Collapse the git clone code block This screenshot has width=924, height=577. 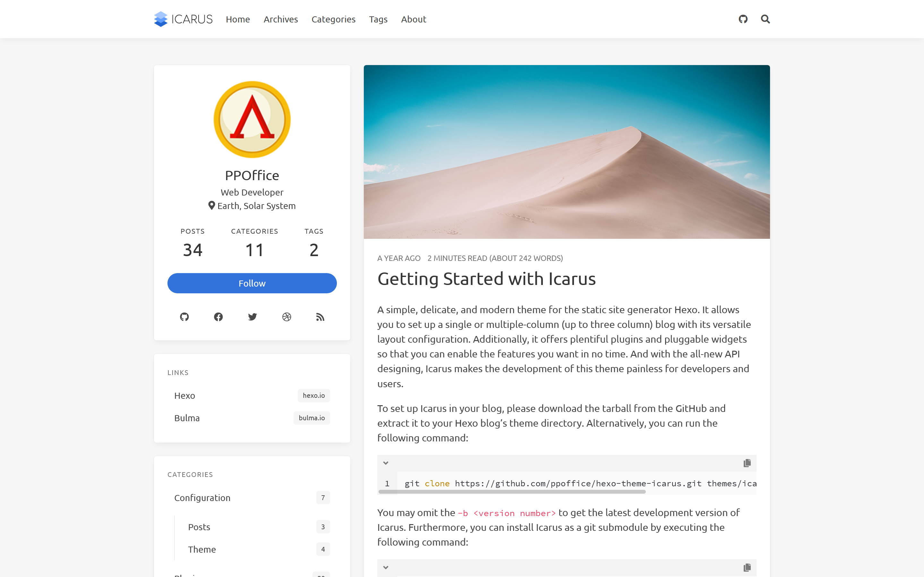[x=386, y=463]
